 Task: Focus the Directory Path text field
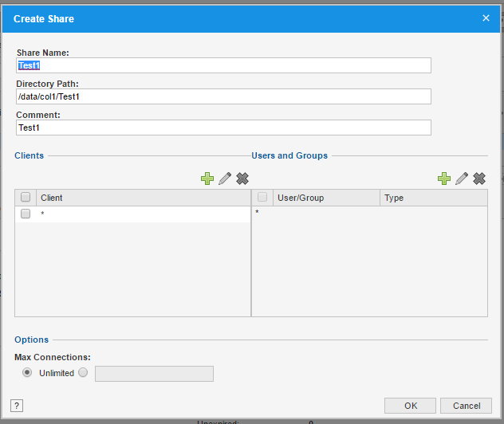[223, 96]
